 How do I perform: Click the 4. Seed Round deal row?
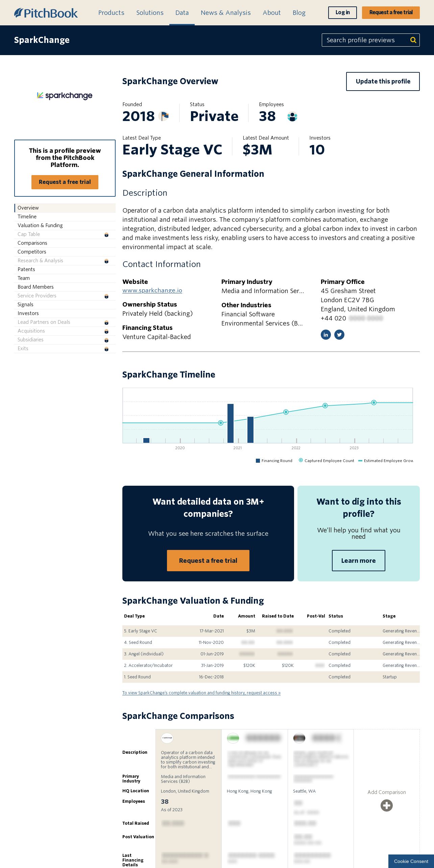[271, 643]
